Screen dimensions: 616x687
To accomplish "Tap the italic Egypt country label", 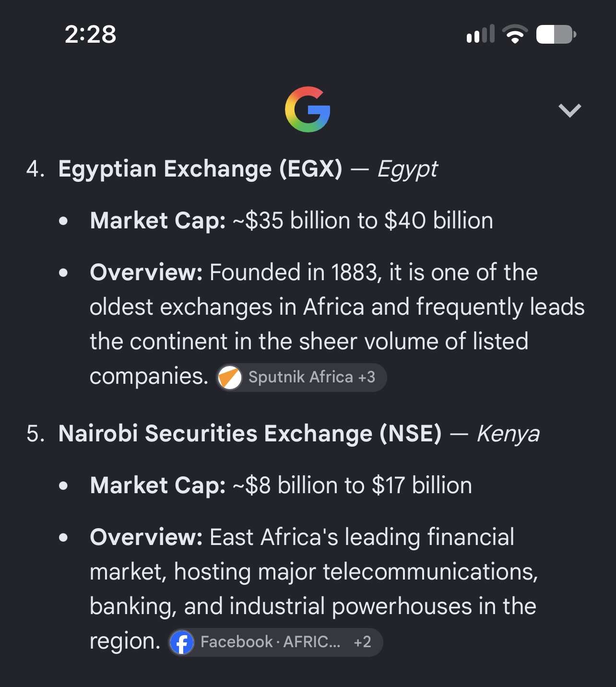I will coord(408,169).
